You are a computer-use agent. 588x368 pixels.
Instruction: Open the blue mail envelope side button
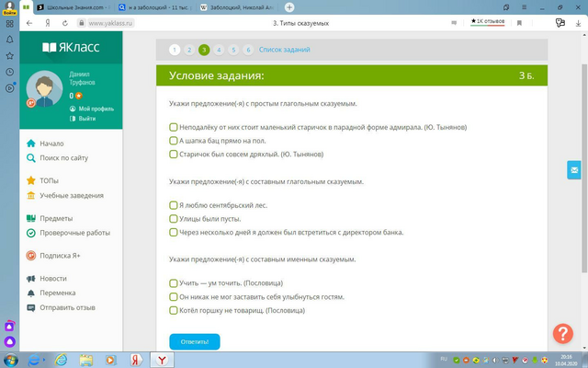[574, 170]
